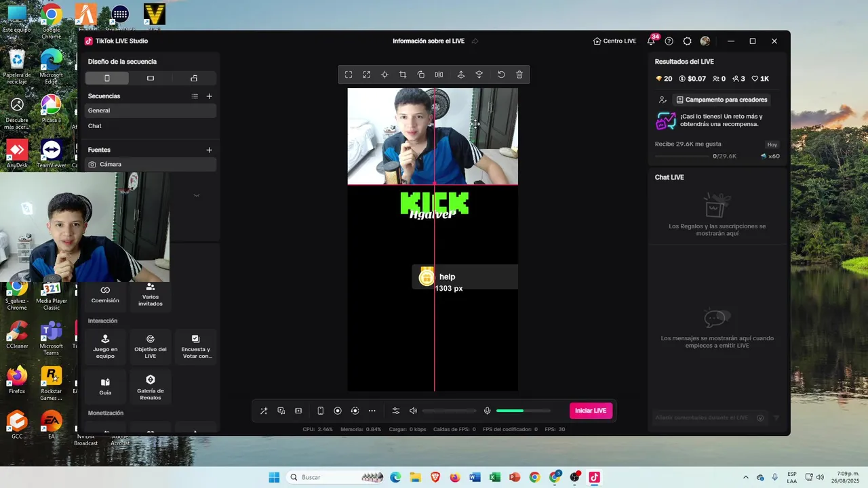Open the audio mixer sliders icon
Image resolution: width=868 pixels, height=488 pixels.
pos(396,411)
